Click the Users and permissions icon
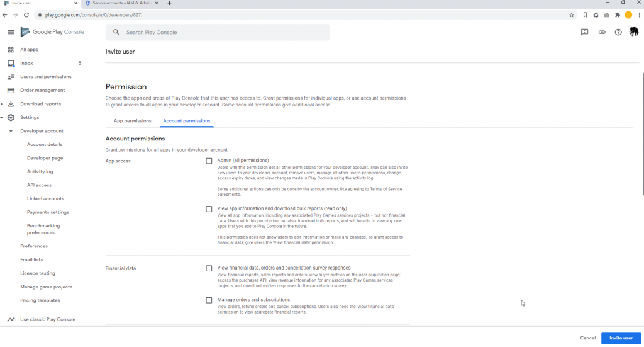Screen dimensions: 644x347 pyautogui.click(x=11, y=77)
